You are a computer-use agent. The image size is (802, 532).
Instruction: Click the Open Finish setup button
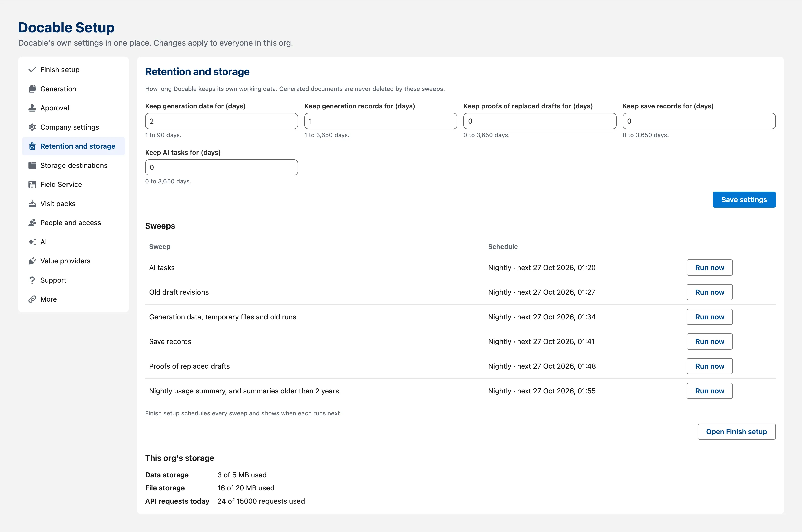point(737,432)
